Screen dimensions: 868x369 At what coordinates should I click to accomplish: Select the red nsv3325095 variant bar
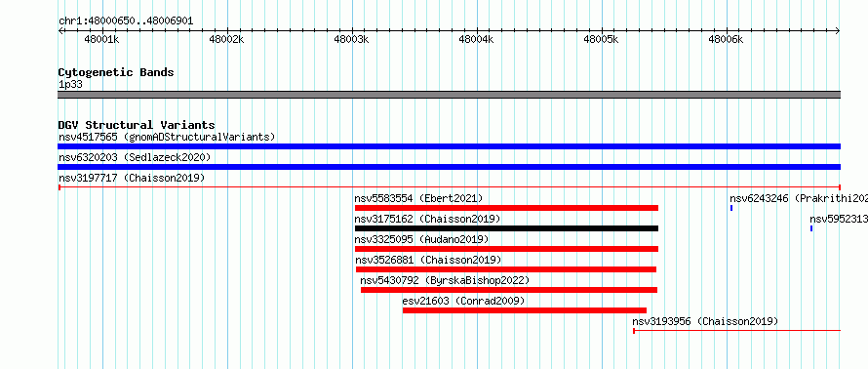coord(506,249)
